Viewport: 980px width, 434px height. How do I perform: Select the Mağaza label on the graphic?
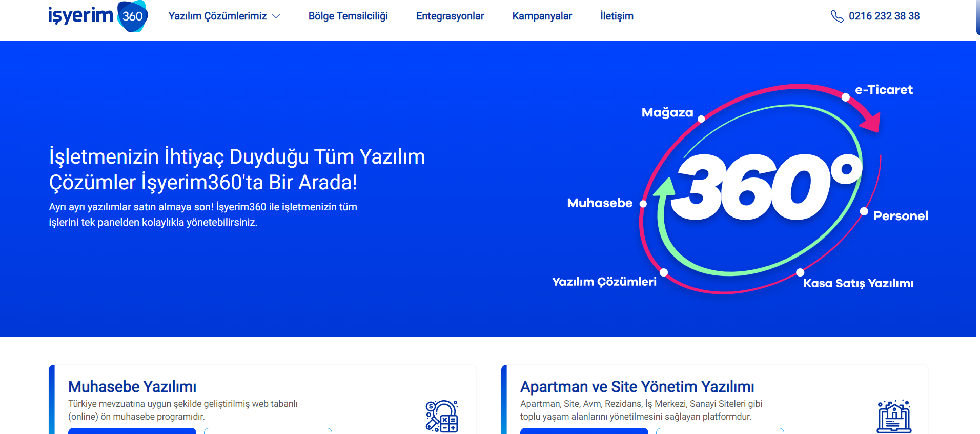667,112
